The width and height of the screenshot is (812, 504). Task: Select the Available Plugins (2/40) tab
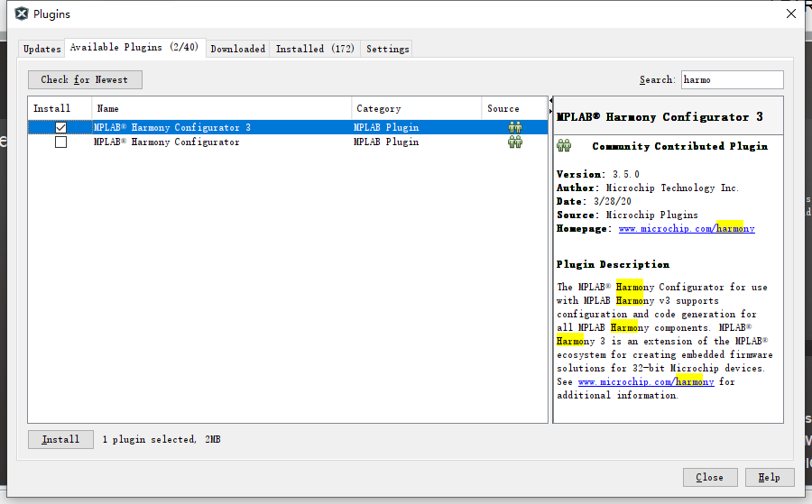(x=134, y=47)
